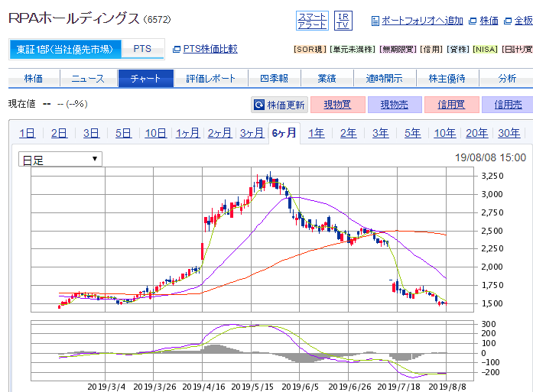Click the 全板 link at top

(x=524, y=21)
